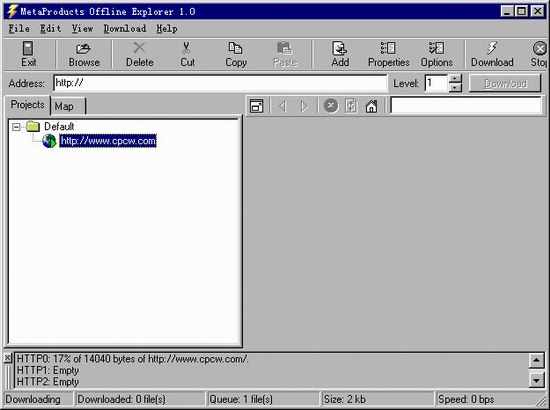This screenshot has height=410, width=550.
Task: Click in the Address input field
Action: coord(220,83)
